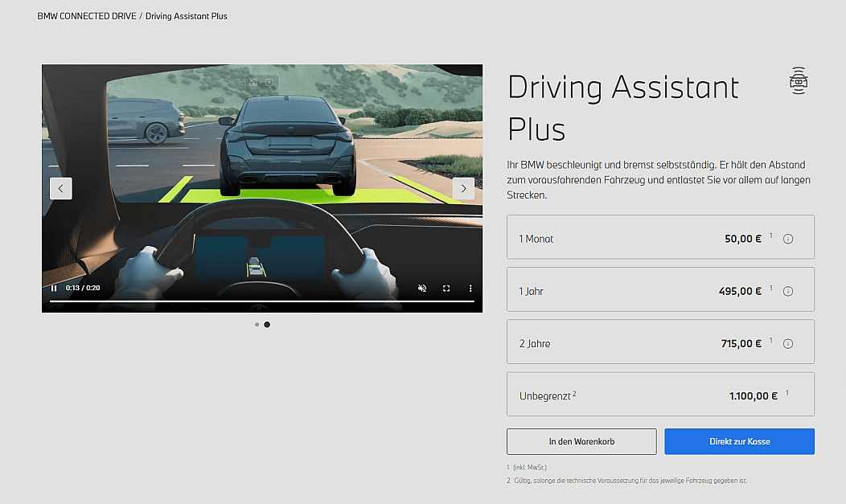This screenshot has height=504, width=846.
Task: Click the In den Warenkorb button
Action: click(581, 441)
